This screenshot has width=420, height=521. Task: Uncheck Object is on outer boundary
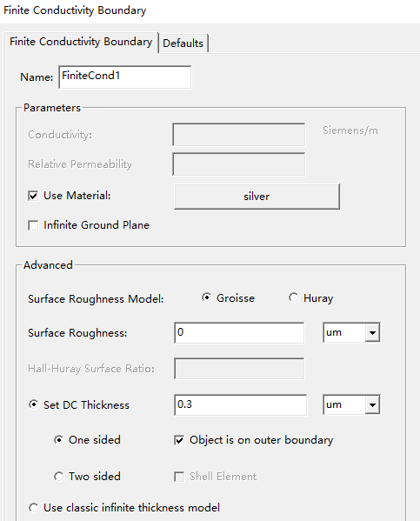click(x=179, y=440)
